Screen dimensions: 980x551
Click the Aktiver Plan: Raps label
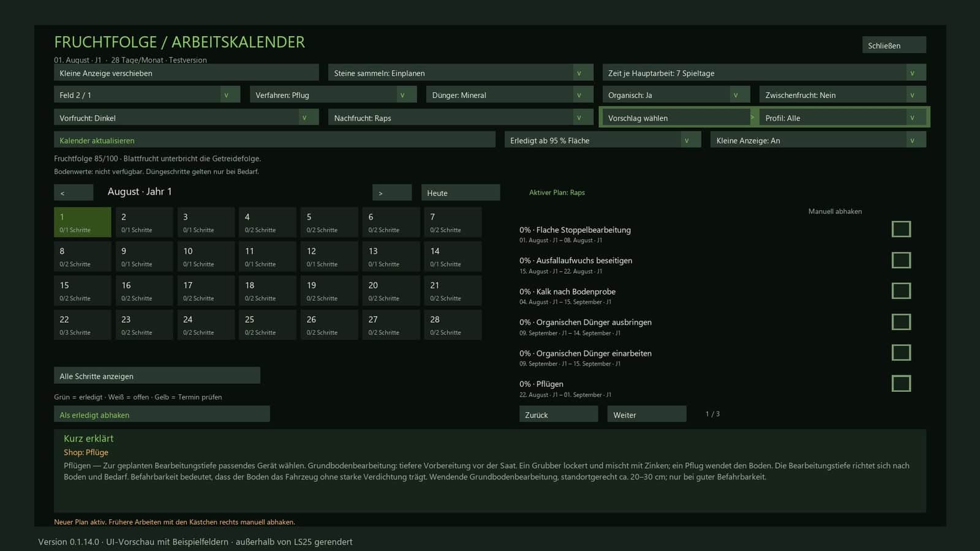[x=557, y=192]
